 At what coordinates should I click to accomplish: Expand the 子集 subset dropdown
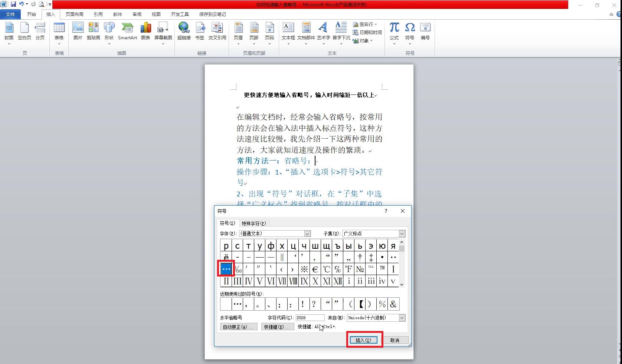pyautogui.click(x=402, y=234)
